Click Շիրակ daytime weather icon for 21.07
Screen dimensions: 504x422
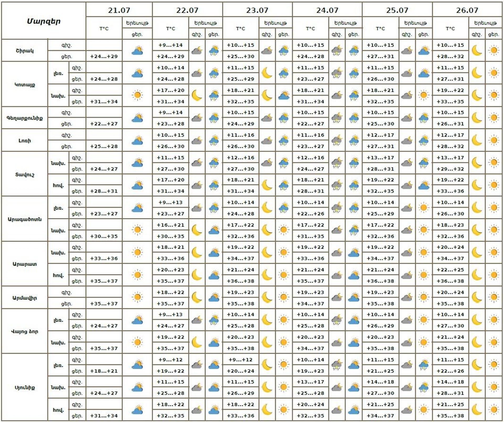[137, 50]
